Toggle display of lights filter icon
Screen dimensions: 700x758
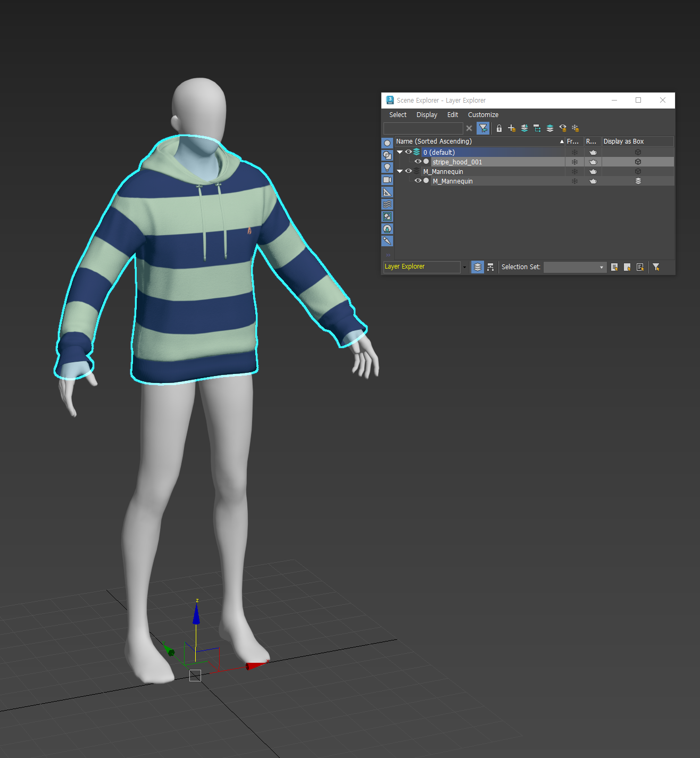(x=387, y=168)
